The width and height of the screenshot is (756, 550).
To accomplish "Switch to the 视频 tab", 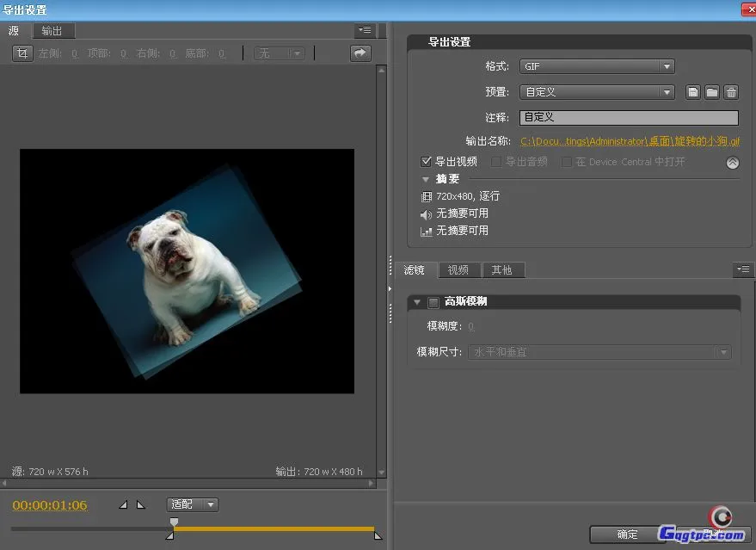I will 458,270.
